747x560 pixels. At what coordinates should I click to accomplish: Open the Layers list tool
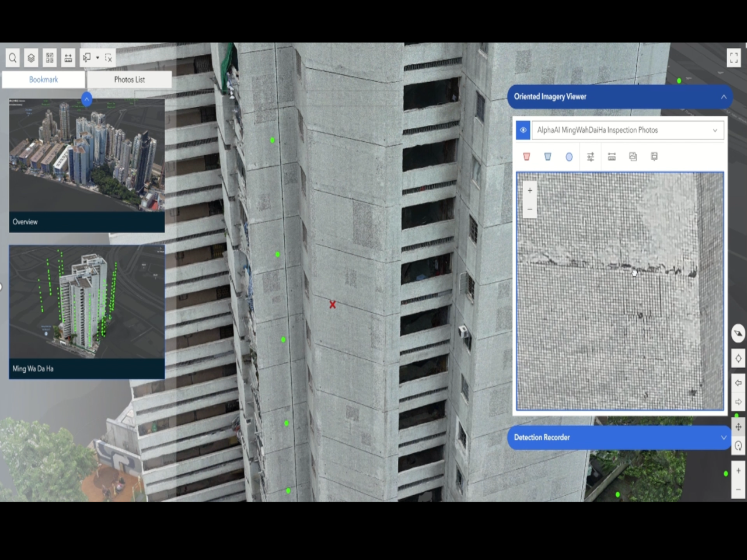[32, 58]
